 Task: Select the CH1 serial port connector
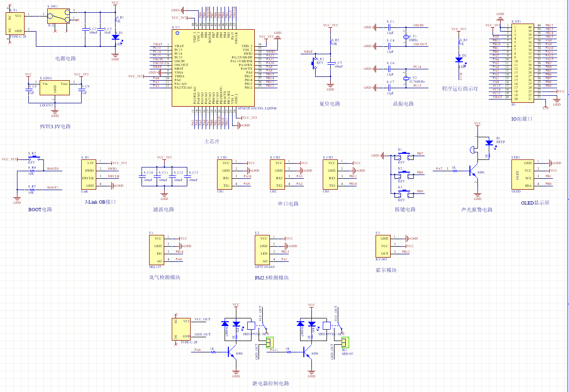click(224, 174)
